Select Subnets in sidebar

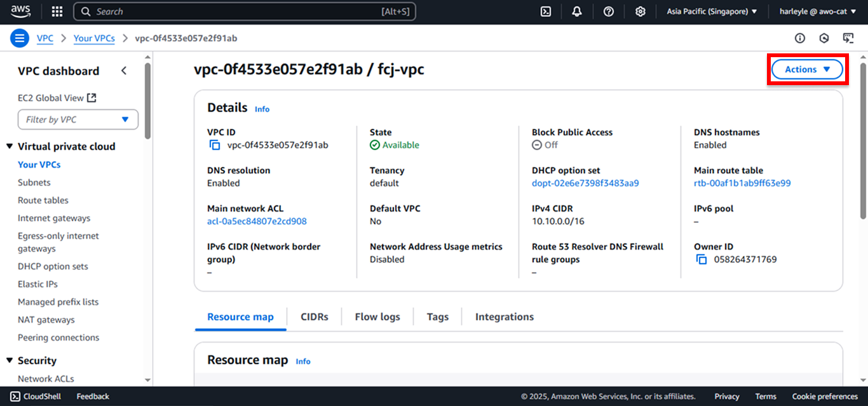coord(34,182)
